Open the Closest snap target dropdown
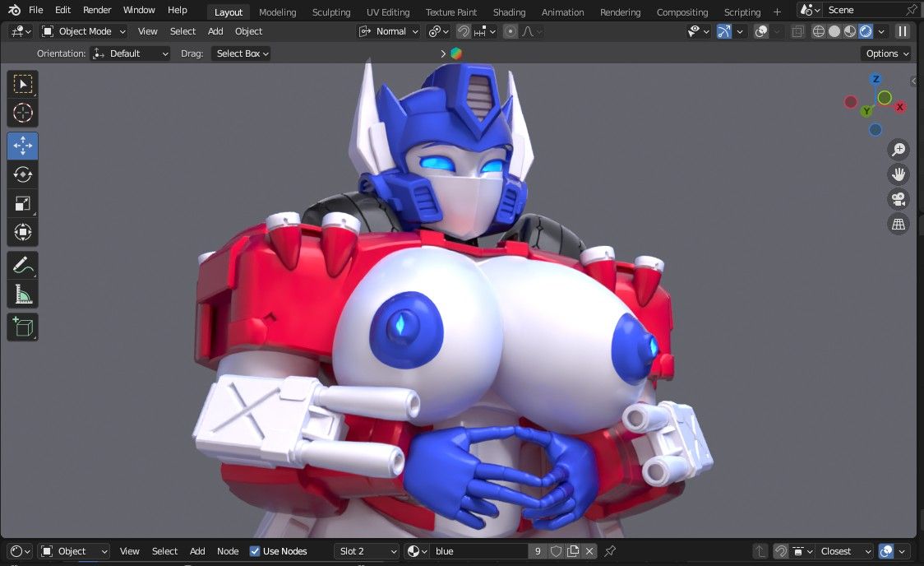The image size is (924, 566). (x=844, y=551)
